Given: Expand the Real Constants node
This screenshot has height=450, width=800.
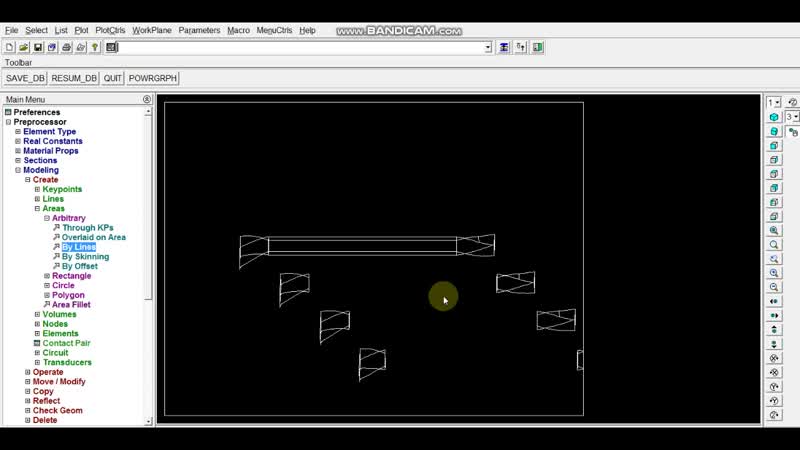Looking at the screenshot, I should coord(18,141).
